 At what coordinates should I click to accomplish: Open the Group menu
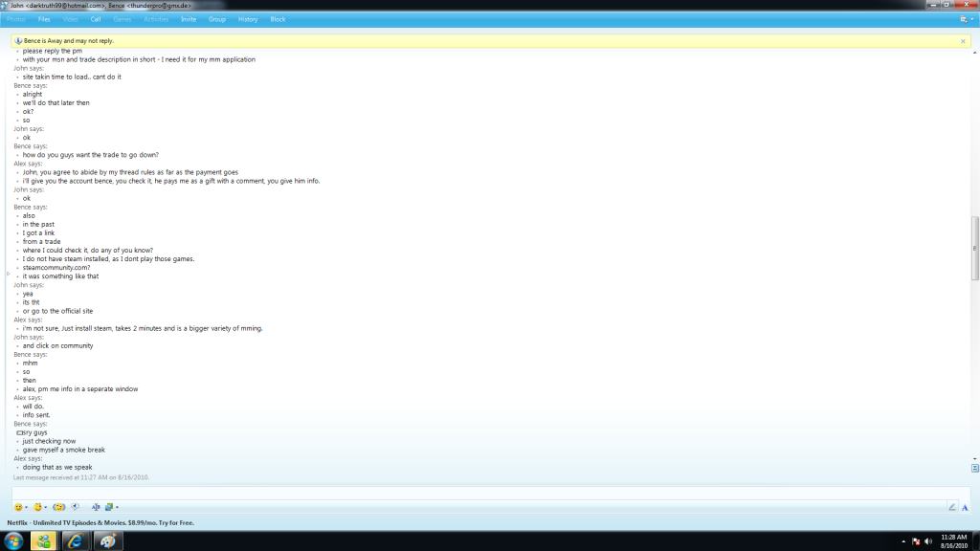tap(217, 19)
